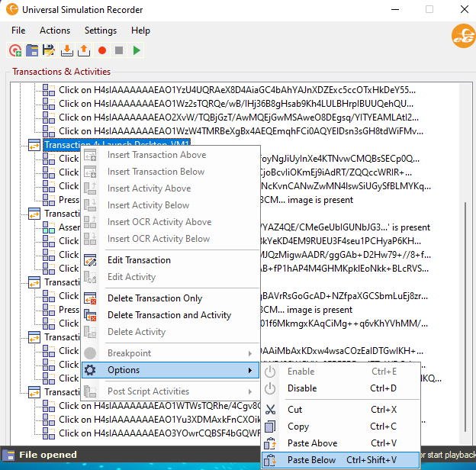This screenshot has width=476, height=470.
Task: Click the gear icon beside Options
Action: (90, 371)
